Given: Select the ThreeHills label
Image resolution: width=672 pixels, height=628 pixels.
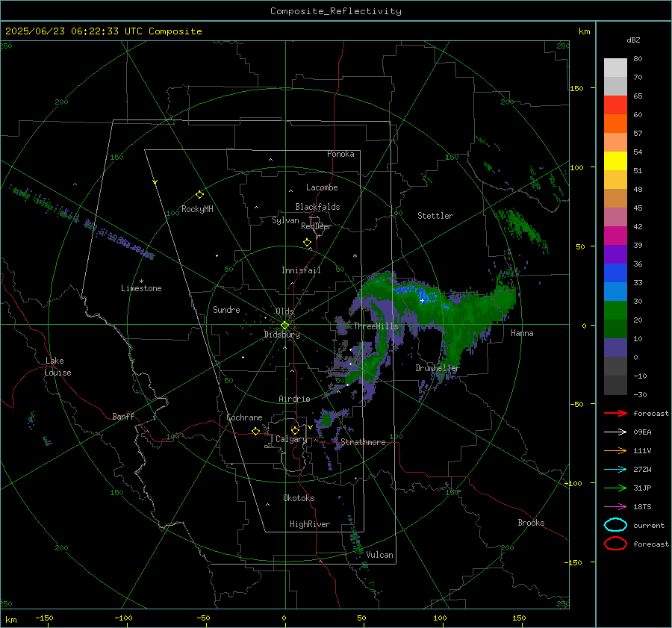Looking at the screenshot, I should pyautogui.click(x=376, y=326).
